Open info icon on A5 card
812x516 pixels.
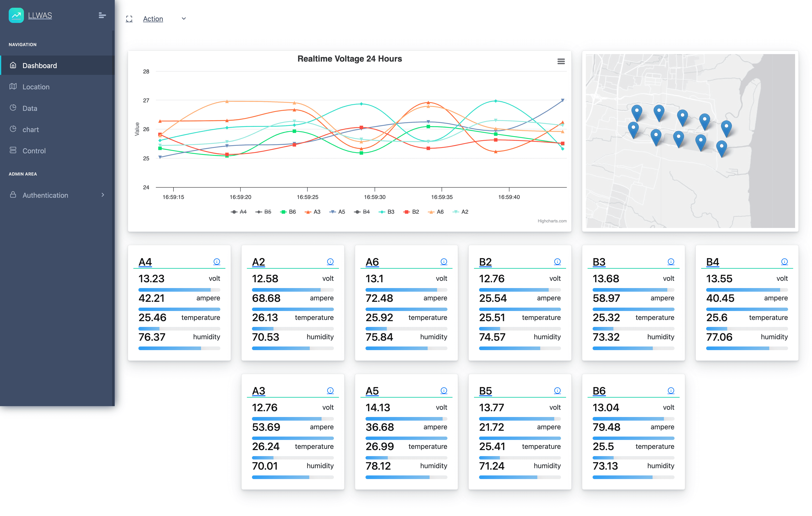coord(444,391)
